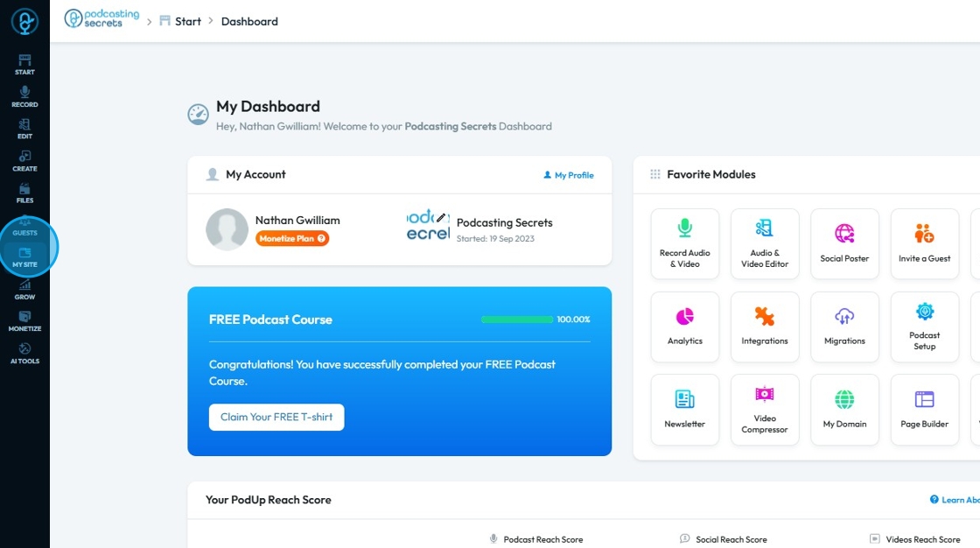
Task: Open the Record section in sidebar
Action: click(x=24, y=97)
